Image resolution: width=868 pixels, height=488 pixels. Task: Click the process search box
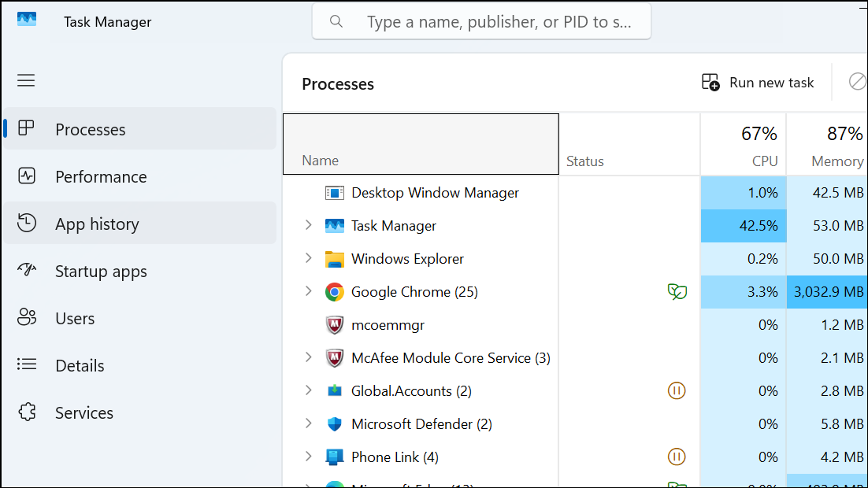tap(498, 22)
